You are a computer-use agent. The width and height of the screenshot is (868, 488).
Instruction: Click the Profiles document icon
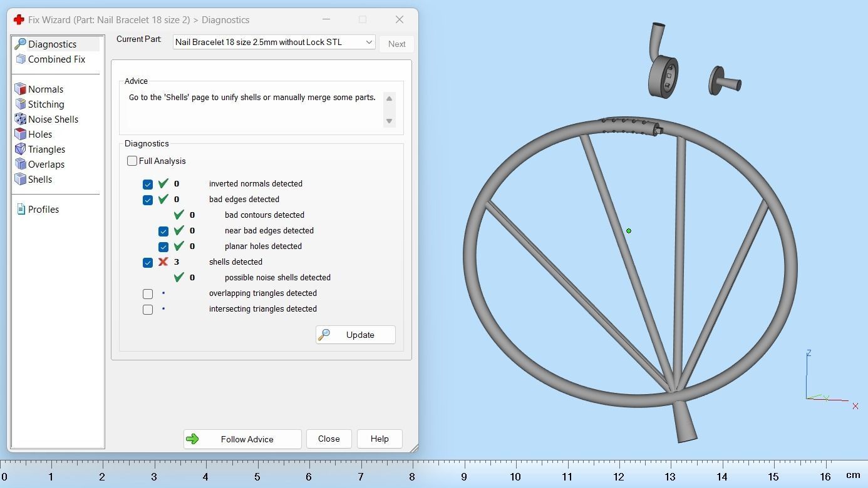point(21,209)
